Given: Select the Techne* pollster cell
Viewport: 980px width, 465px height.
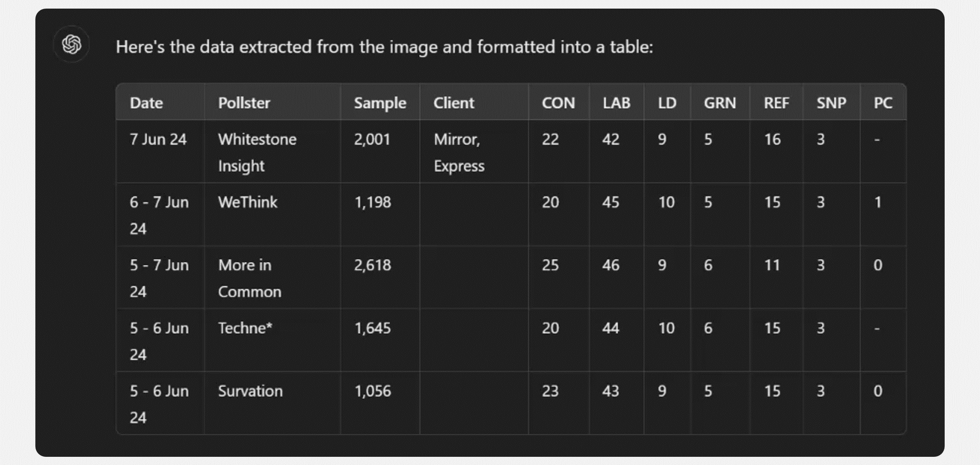Looking at the screenshot, I should click(x=245, y=329).
